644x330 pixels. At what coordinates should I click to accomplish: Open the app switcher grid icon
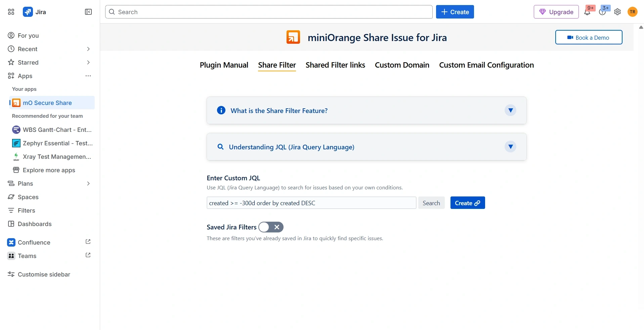[x=11, y=12]
